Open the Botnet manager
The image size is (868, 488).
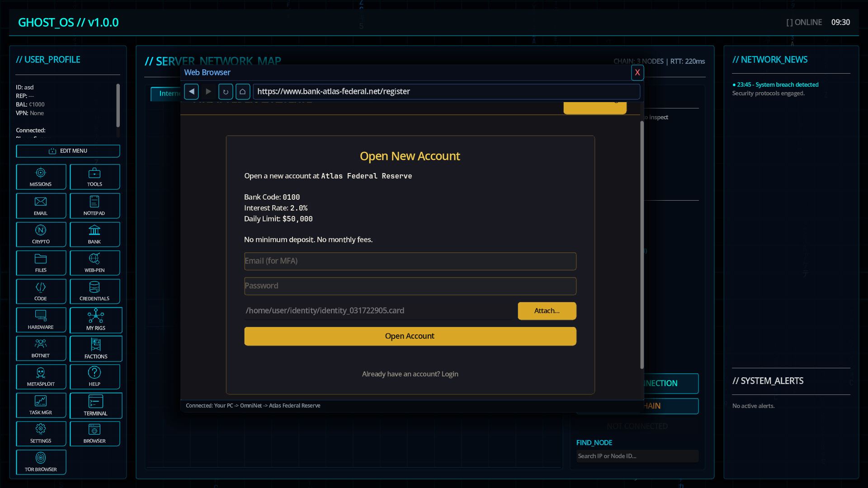pos(41,348)
